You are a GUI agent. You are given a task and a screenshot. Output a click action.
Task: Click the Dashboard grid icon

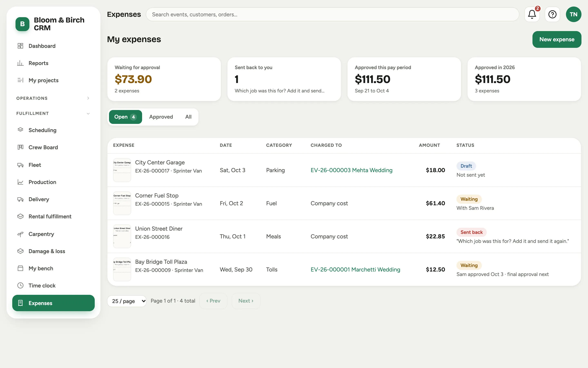(20, 46)
